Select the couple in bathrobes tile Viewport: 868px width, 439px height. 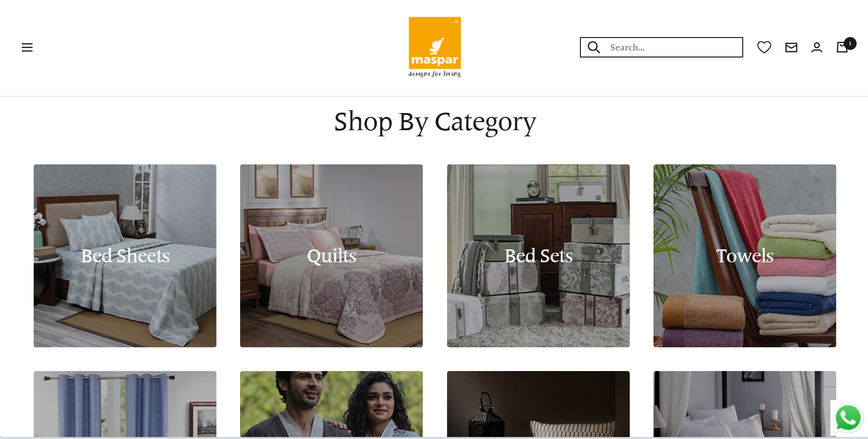pos(331,404)
